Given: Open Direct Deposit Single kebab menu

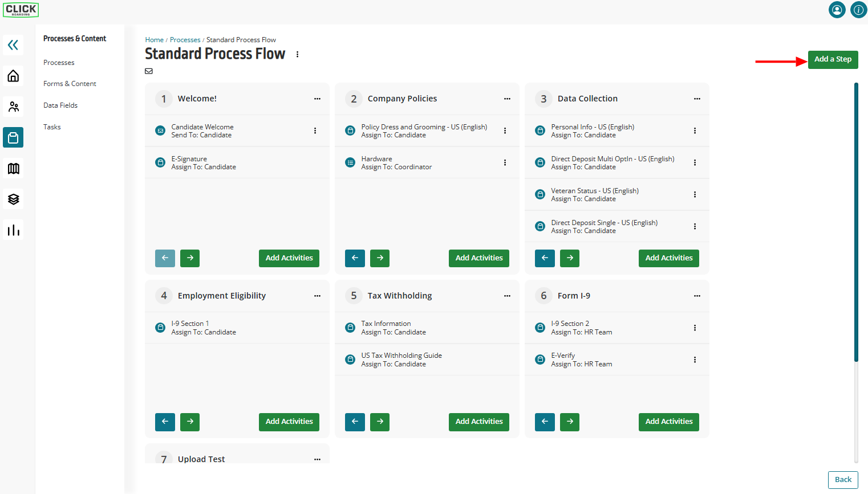Looking at the screenshot, I should (695, 226).
